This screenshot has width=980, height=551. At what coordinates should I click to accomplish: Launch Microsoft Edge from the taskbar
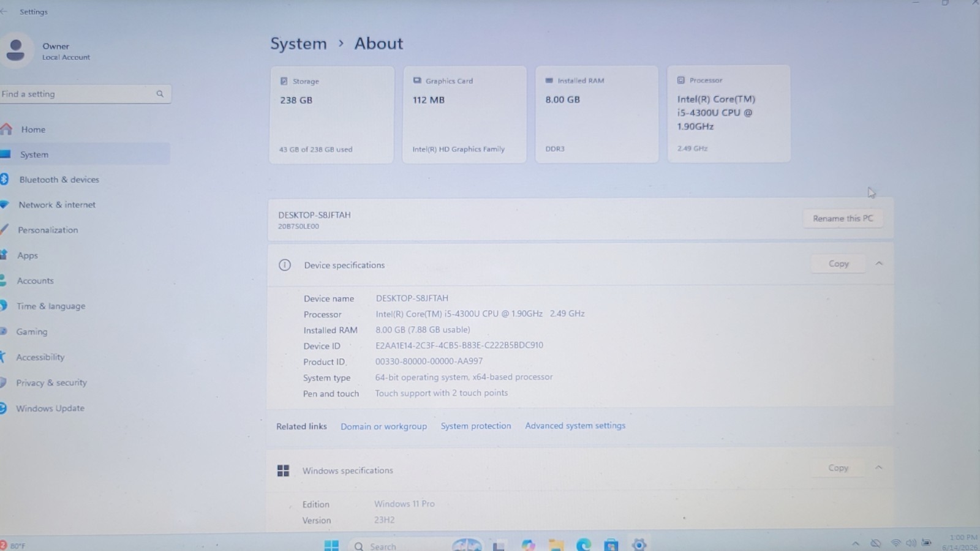(584, 545)
